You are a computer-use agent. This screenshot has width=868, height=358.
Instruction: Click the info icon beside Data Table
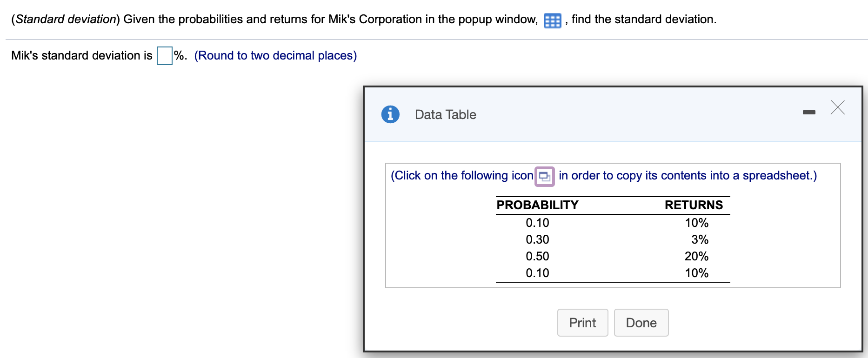[390, 114]
